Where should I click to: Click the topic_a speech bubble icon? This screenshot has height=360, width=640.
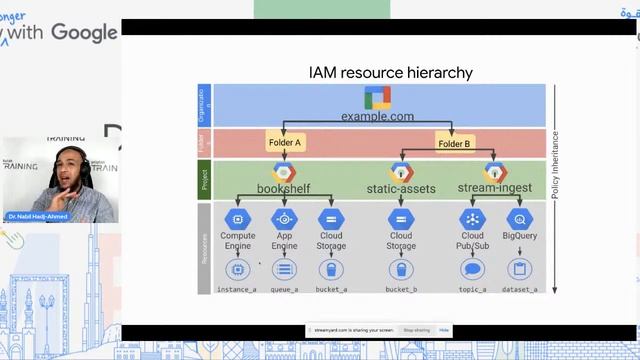tap(473, 269)
